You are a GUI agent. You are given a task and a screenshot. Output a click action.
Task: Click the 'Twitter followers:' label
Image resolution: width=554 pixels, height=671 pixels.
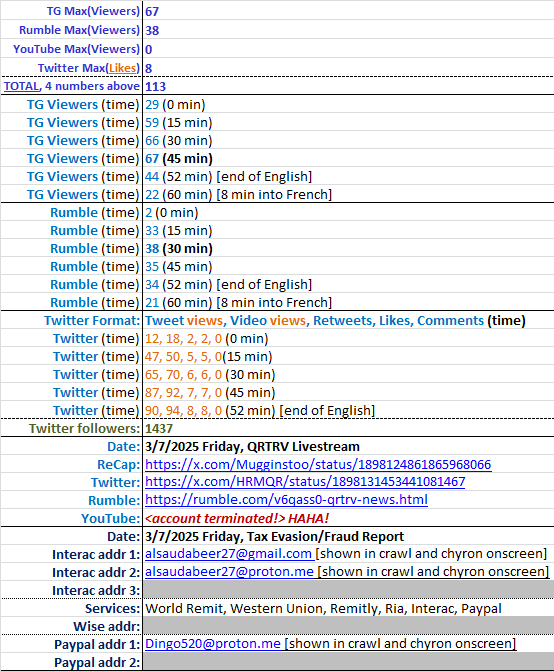84,428
